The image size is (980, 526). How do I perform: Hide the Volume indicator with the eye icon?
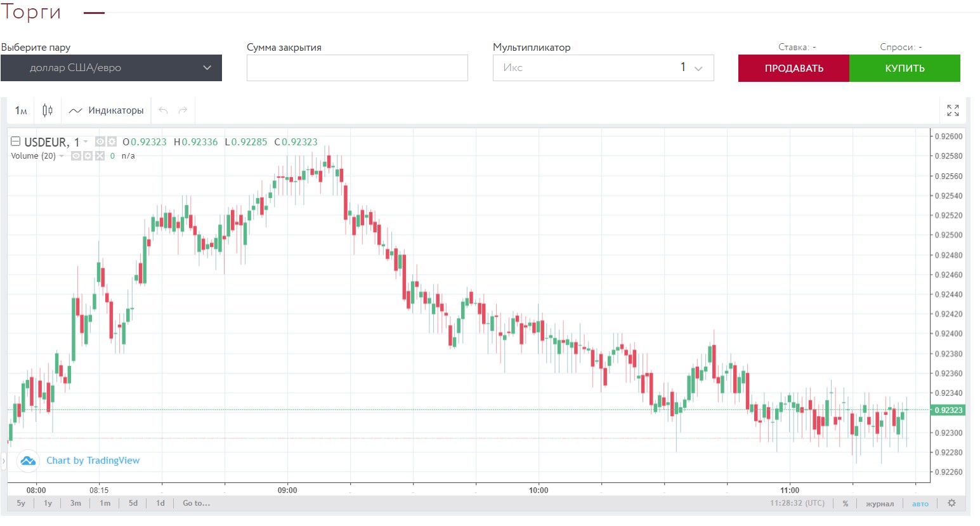pyautogui.click(x=75, y=155)
